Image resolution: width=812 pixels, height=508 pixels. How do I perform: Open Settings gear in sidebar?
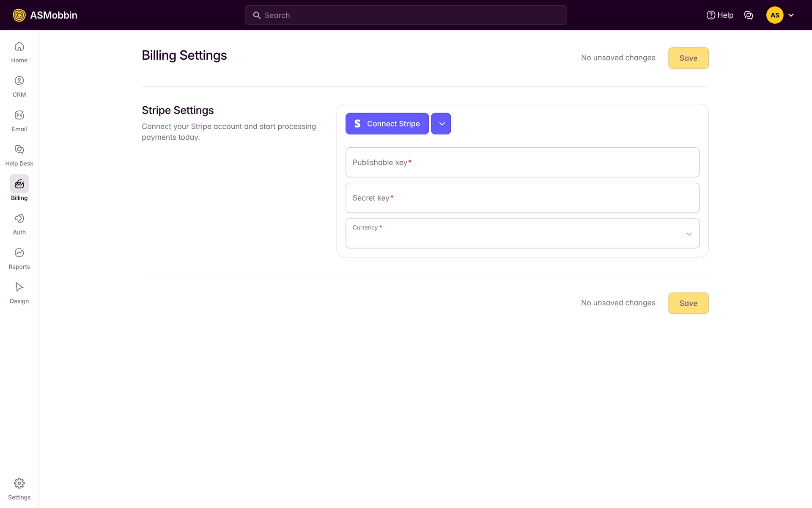19,483
